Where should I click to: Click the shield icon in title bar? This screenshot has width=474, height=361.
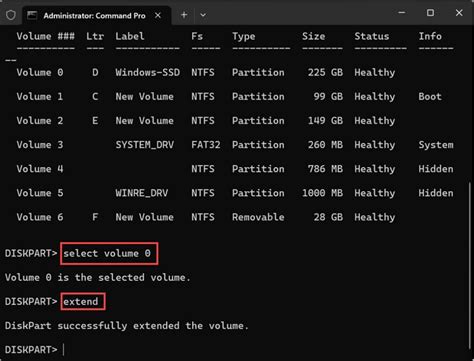[11, 15]
